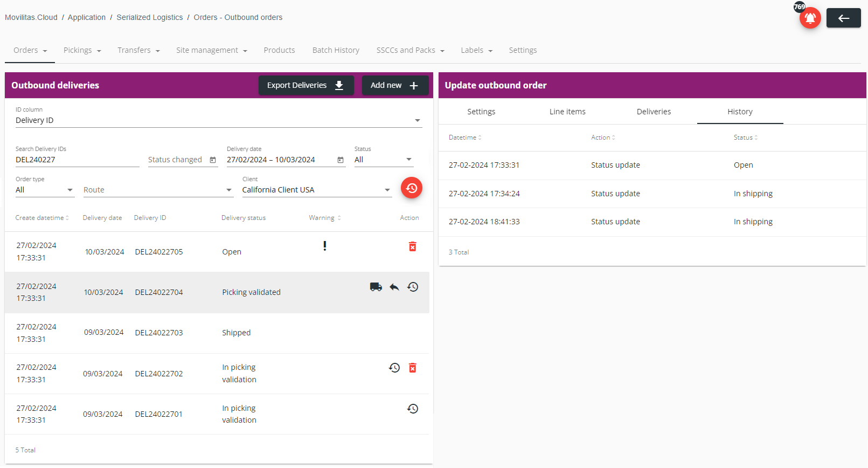
Task: Open the Client dropdown
Action: (317, 190)
